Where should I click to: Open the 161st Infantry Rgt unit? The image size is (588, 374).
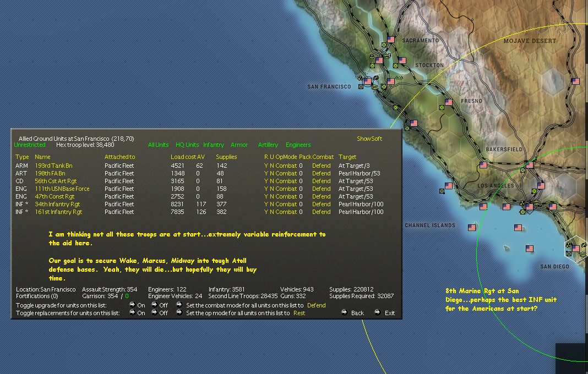[x=58, y=212]
